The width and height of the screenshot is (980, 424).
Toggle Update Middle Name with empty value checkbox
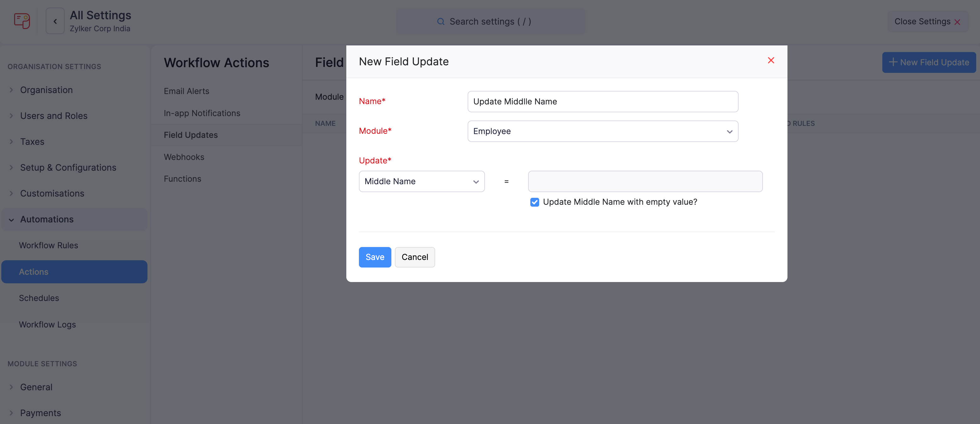[x=534, y=202]
